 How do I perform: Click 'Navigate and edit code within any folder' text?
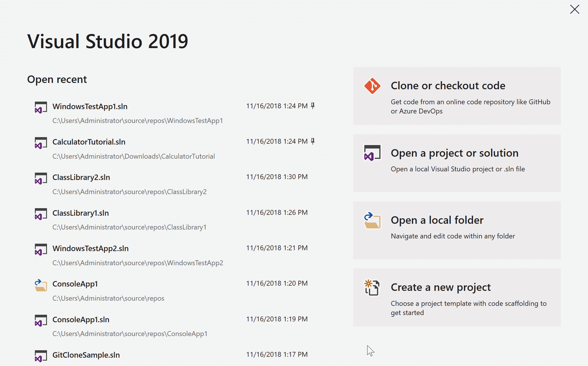coord(453,236)
